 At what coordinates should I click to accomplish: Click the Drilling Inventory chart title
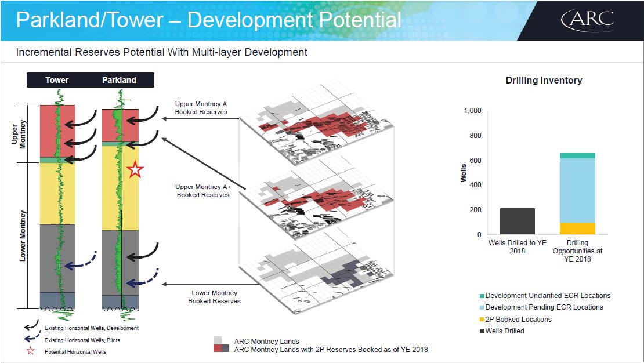544,81
